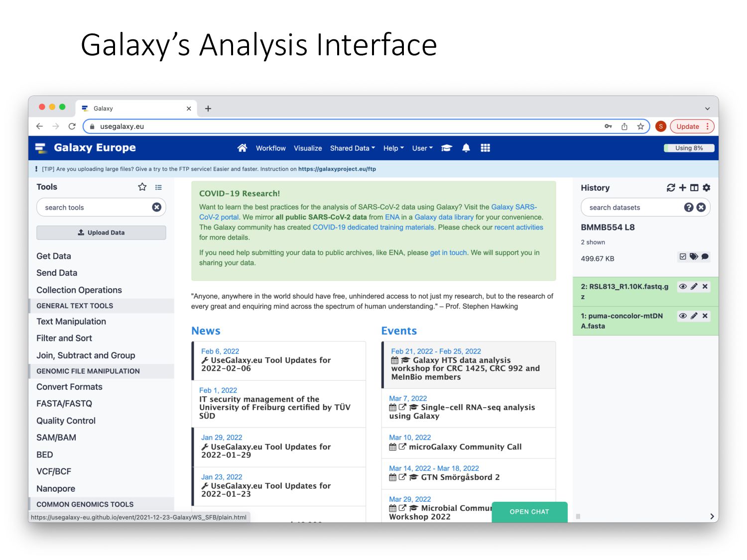Screen dimensions: 747x560
Task: Click the history panel resize handle
Action: pyautogui.click(x=578, y=516)
